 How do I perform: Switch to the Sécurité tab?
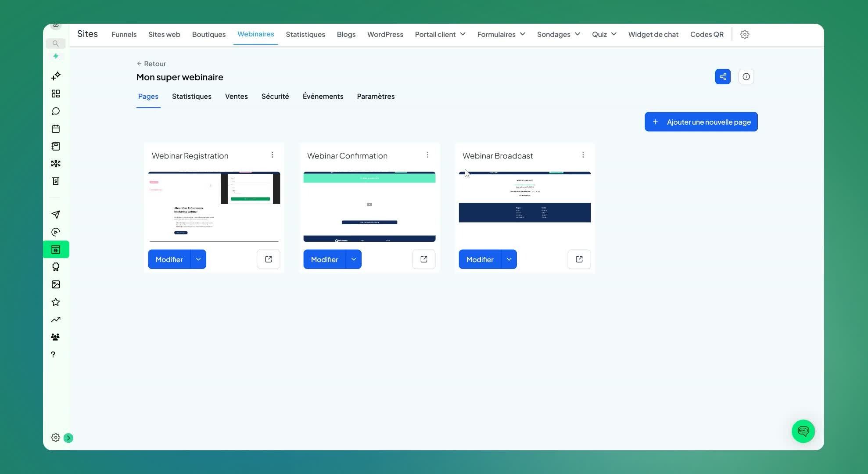point(275,96)
